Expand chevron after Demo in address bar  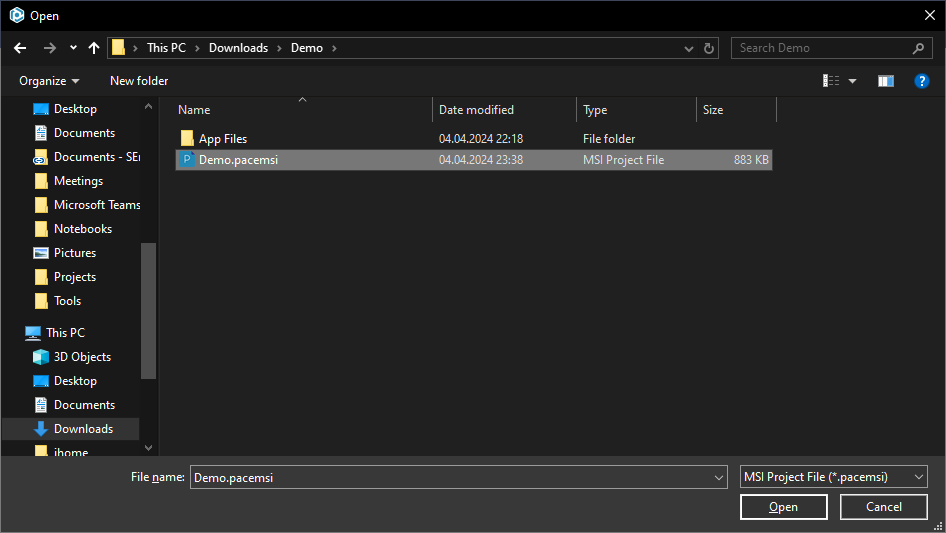coord(334,48)
